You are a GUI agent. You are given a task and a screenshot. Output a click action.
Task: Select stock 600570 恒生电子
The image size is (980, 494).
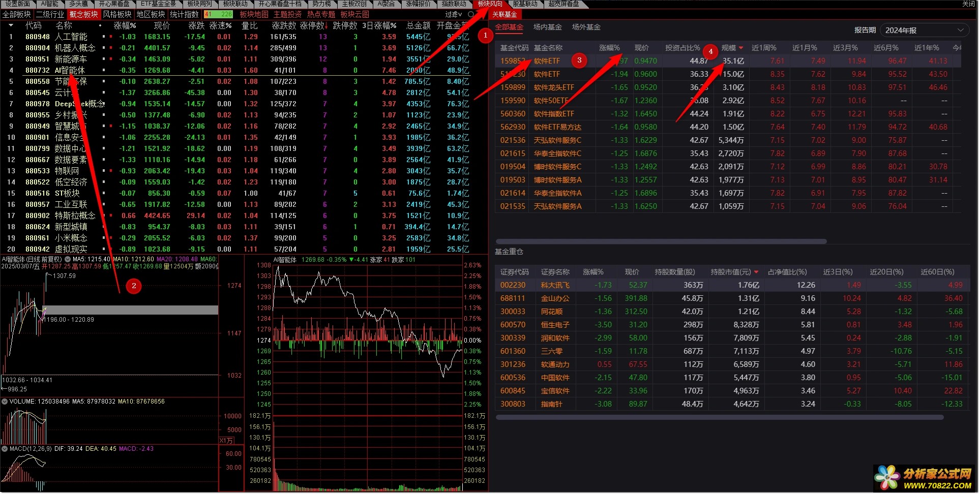coord(731,325)
